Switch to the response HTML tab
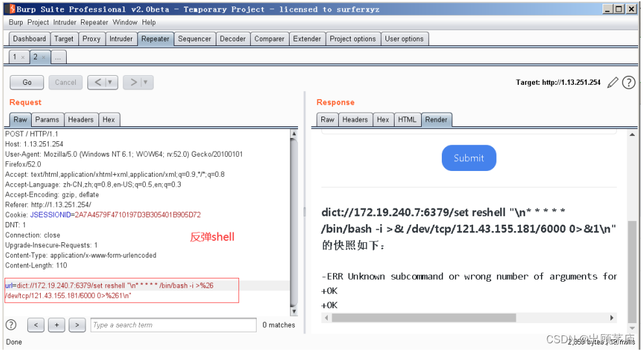This screenshot has height=351, width=644. [407, 119]
